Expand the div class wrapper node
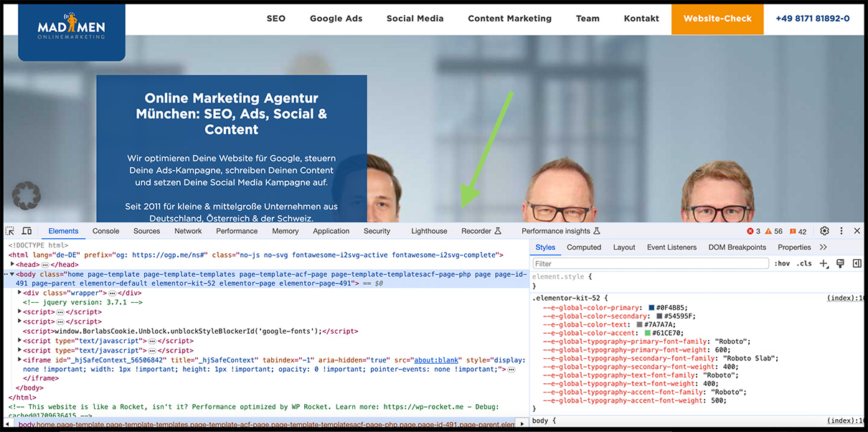This screenshot has width=868, height=432. [20, 293]
